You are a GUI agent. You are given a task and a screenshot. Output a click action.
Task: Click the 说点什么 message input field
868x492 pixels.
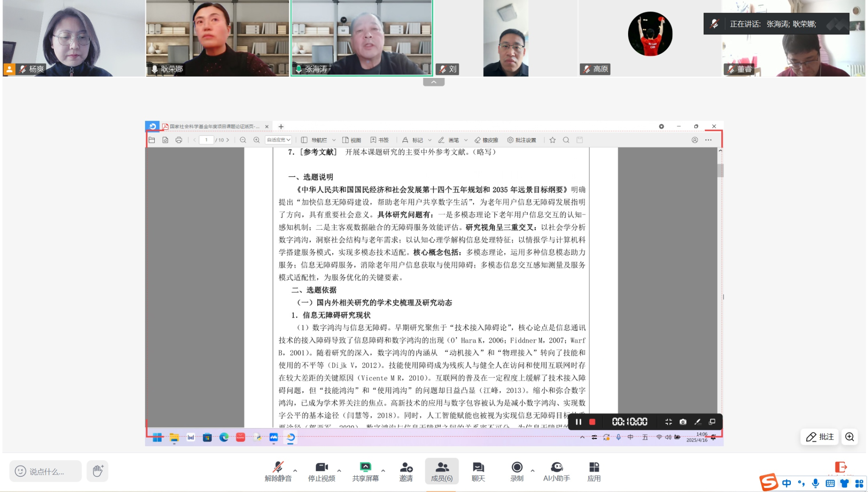pos(47,471)
